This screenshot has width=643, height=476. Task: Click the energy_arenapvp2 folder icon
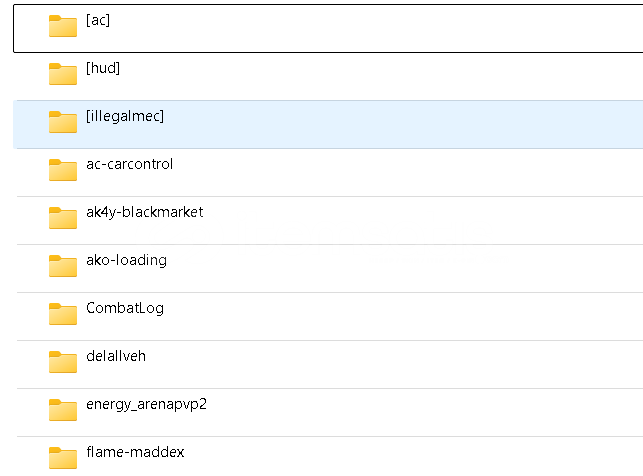[x=63, y=410]
